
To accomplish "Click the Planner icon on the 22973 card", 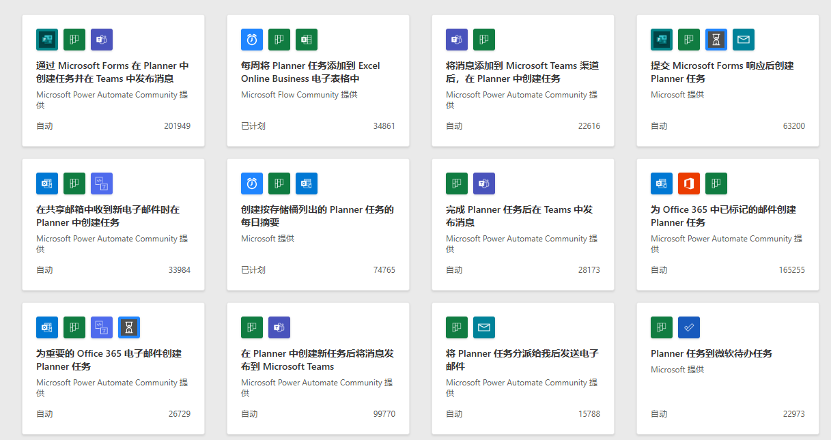I will tap(661, 327).
